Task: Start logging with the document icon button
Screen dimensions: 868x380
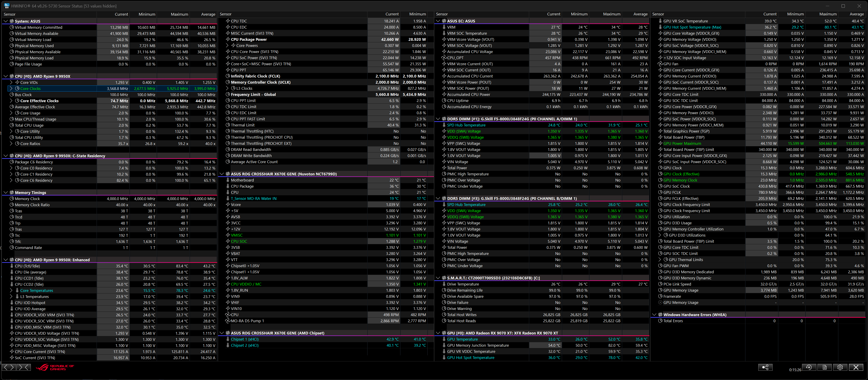Action: pos(824,367)
